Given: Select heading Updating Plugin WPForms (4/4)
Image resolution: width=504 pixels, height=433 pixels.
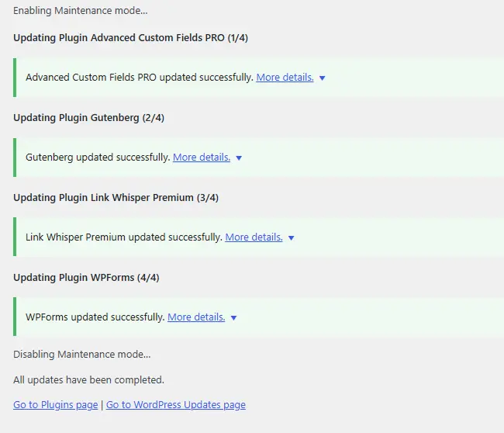Looking at the screenshot, I should 86,277.
